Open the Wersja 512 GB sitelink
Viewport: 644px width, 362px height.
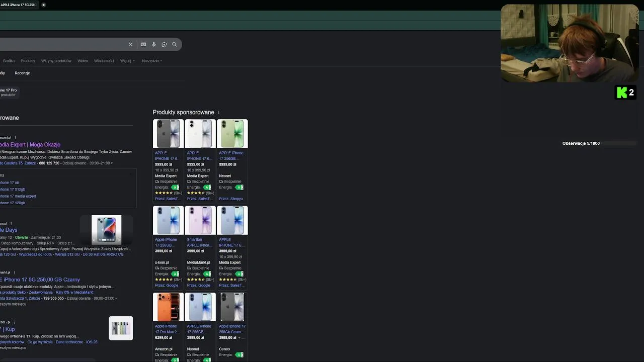pyautogui.click(x=67, y=255)
